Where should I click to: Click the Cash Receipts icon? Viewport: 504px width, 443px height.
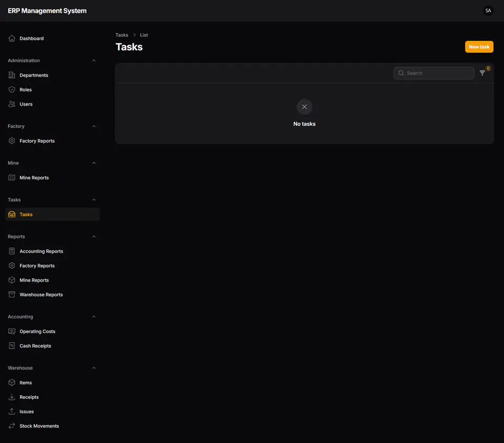pyautogui.click(x=12, y=346)
